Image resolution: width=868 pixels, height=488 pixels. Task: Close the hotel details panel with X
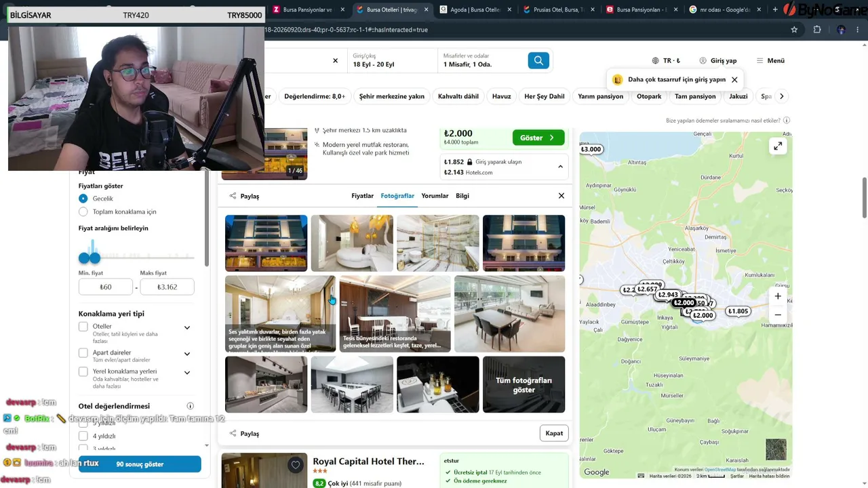coord(561,196)
